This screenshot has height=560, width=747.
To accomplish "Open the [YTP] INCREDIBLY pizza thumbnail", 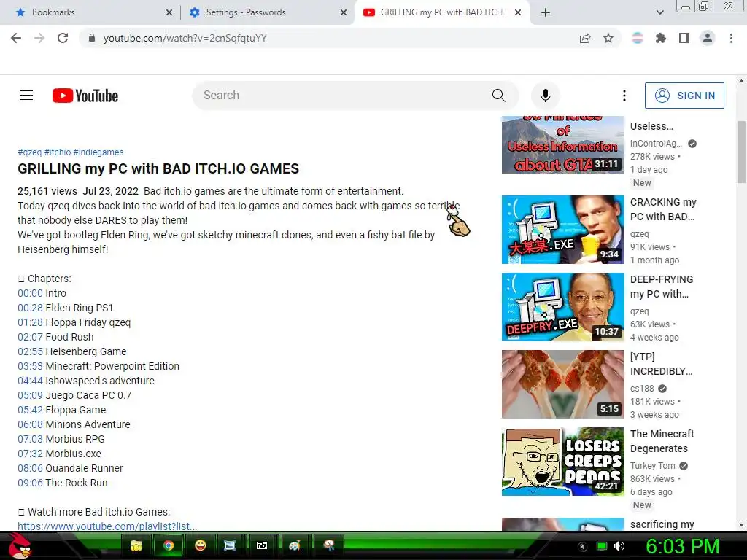I will 562,384.
